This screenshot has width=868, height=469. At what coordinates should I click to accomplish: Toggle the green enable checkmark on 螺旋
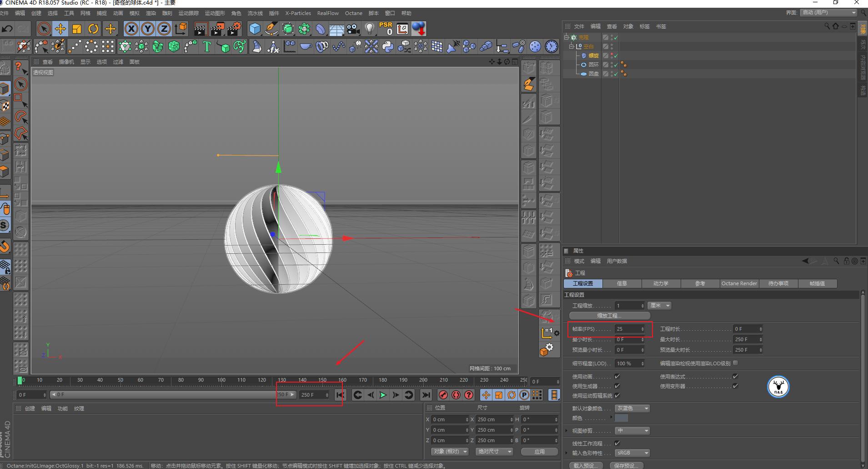pyautogui.click(x=615, y=55)
